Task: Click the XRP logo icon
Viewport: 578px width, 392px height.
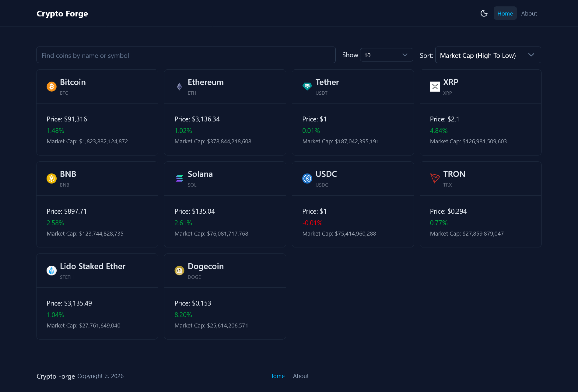Action: 435,86
